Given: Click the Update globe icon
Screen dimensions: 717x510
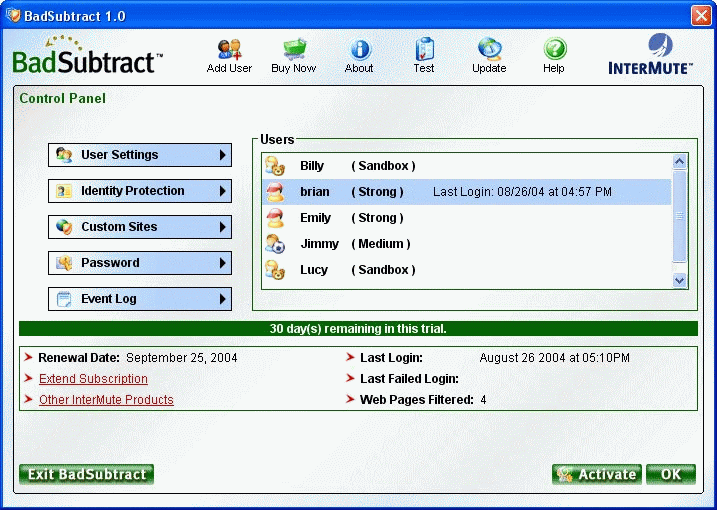Looking at the screenshot, I should [489, 49].
